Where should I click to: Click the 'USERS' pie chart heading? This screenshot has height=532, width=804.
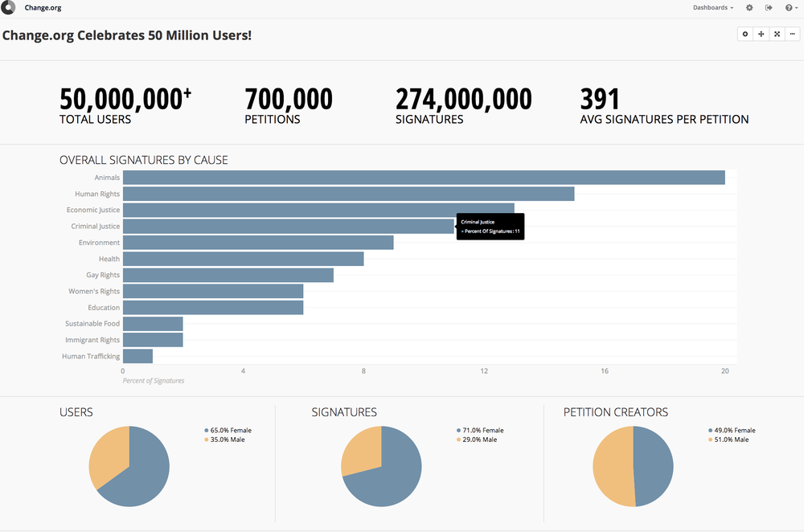(x=76, y=412)
